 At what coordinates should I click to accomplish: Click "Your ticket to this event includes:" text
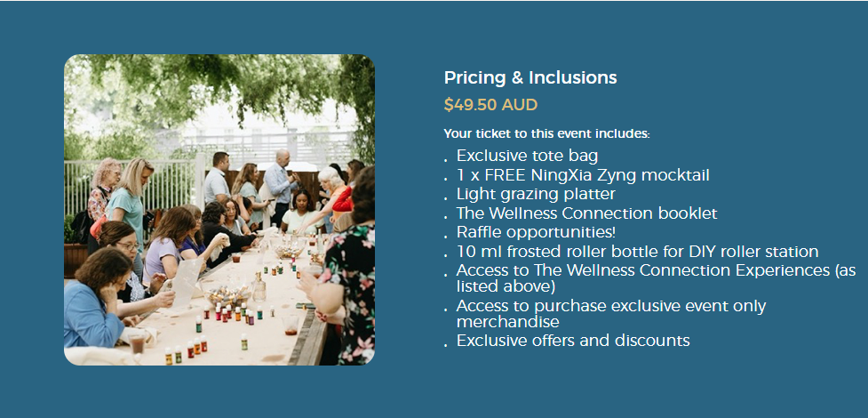click(546, 133)
